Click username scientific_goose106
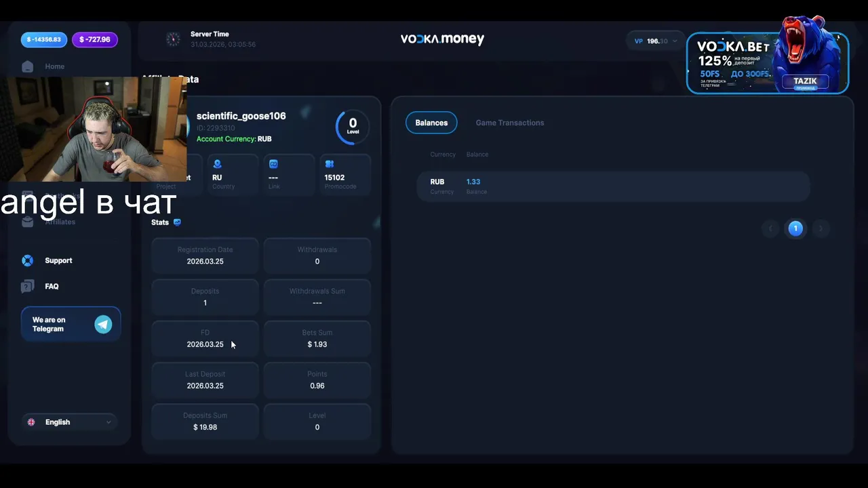This screenshot has height=488, width=868. tap(241, 116)
